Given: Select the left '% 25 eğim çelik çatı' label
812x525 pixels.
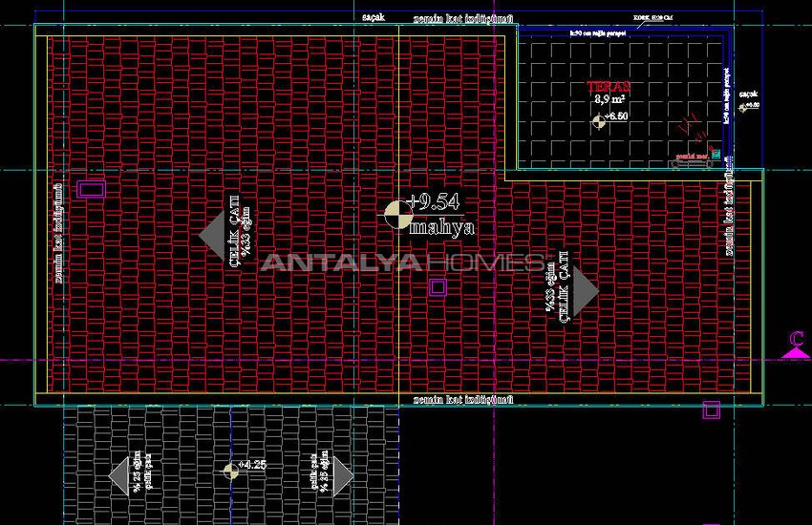Looking at the screenshot, I should [142, 471].
